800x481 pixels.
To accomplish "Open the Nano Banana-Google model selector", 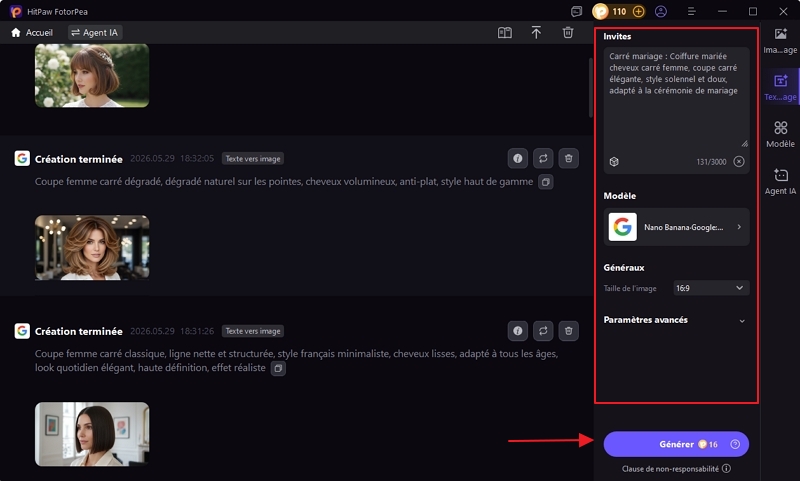I will point(676,227).
